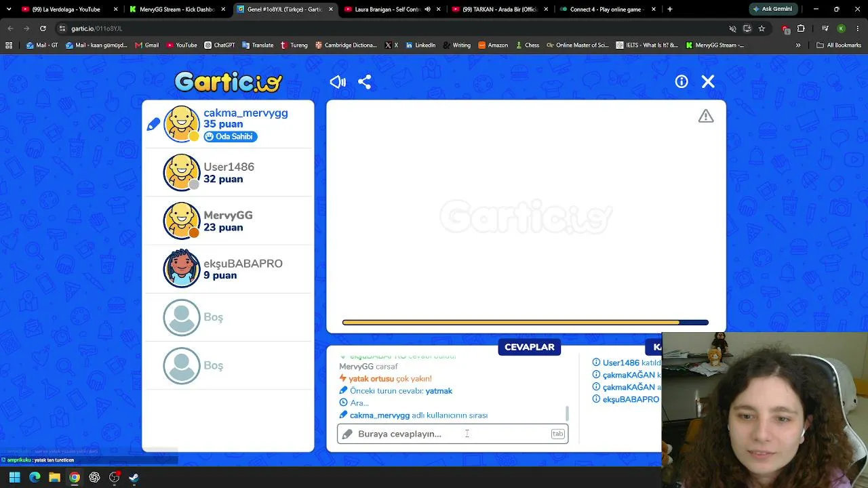
Task: Click the tab key hint in answer box
Action: (x=557, y=434)
